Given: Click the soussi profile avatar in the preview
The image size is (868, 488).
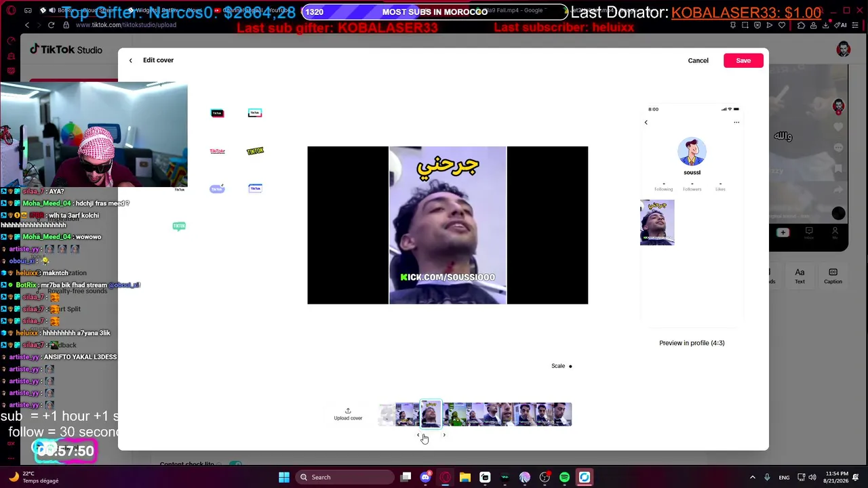Looking at the screenshot, I should click(x=692, y=152).
